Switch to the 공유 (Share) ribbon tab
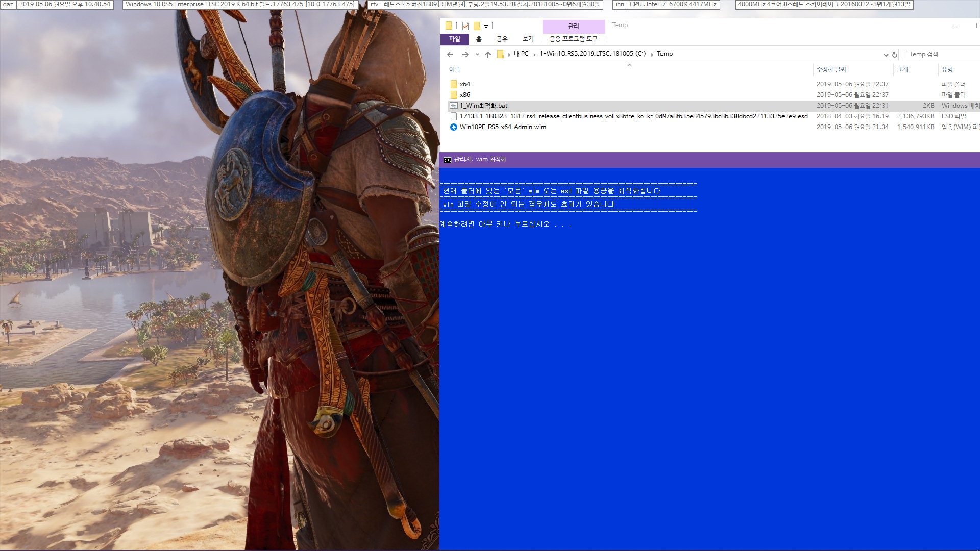Image resolution: width=980 pixels, height=551 pixels. [x=502, y=39]
